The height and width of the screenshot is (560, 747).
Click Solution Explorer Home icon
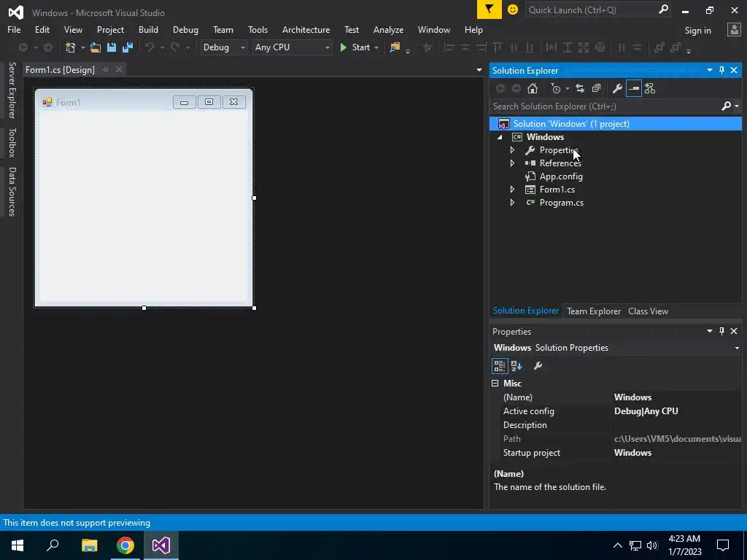(x=533, y=88)
